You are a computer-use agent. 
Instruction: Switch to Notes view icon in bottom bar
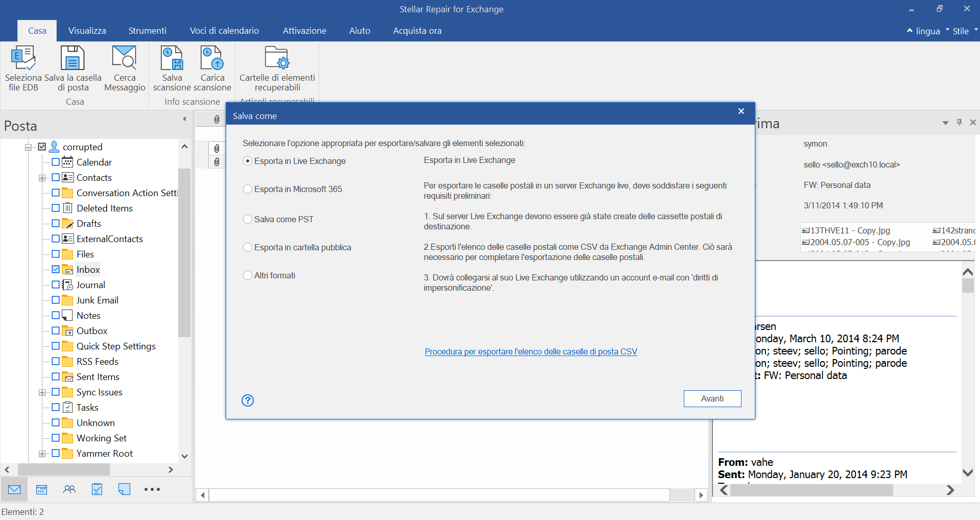[124, 489]
